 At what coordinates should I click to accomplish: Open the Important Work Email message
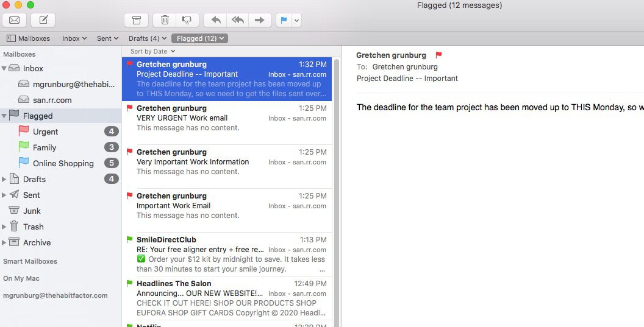227,211
